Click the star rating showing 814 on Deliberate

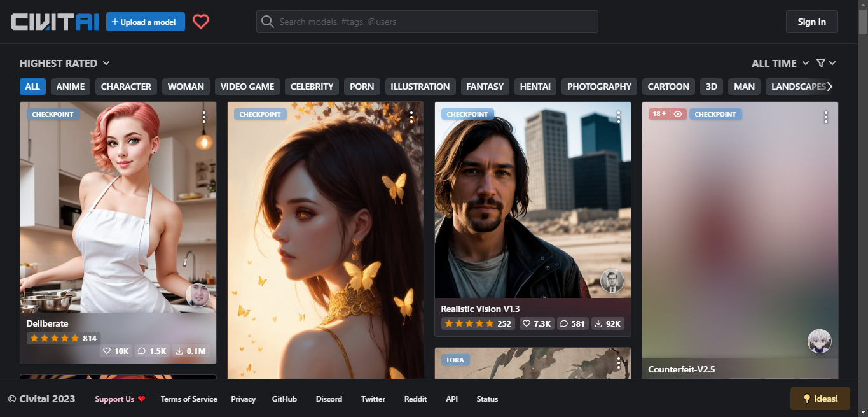tap(63, 338)
